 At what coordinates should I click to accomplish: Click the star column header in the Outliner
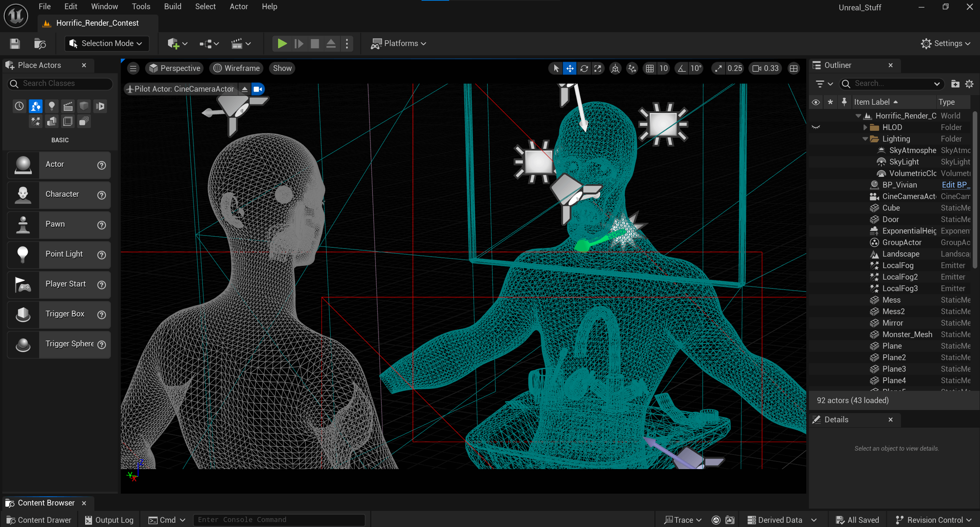pyautogui.click(x=830, y=102)
